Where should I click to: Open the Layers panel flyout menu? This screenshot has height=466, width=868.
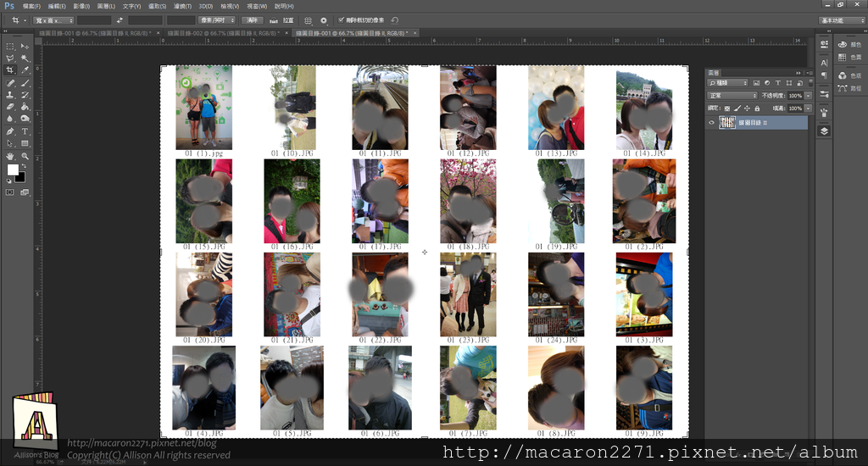pyautogui.click(x=810, y=73)
